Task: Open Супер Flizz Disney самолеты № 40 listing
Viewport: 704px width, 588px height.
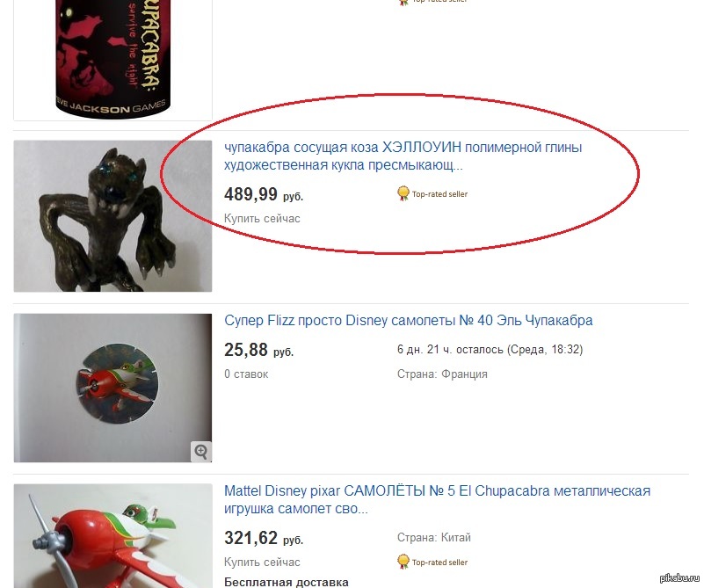Action: coord(408,321)
